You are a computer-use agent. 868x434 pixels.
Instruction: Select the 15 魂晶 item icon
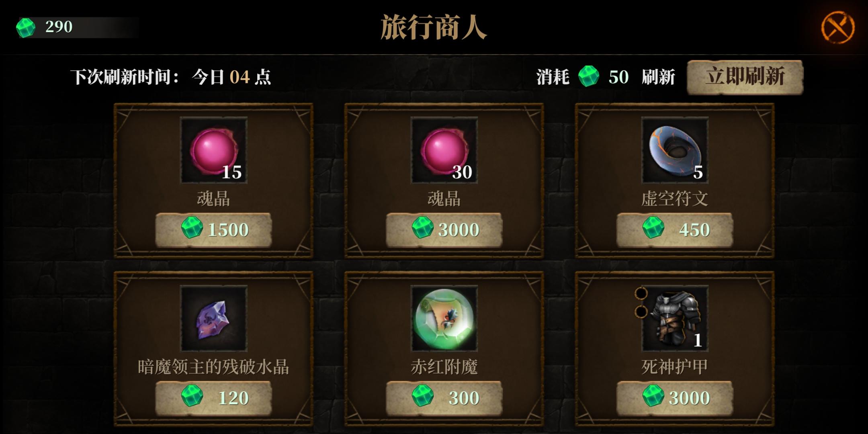pyautogui.click(x=214, y=150)
